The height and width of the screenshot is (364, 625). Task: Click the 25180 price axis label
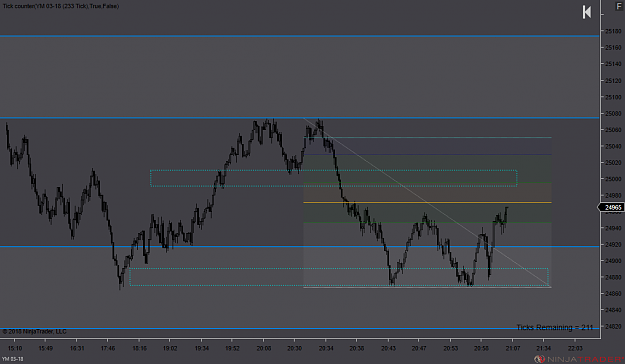click(x=613, y=31)
